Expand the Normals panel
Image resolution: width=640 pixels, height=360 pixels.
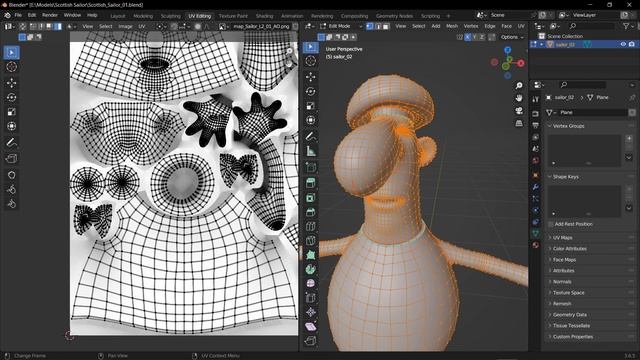point(562,282)
